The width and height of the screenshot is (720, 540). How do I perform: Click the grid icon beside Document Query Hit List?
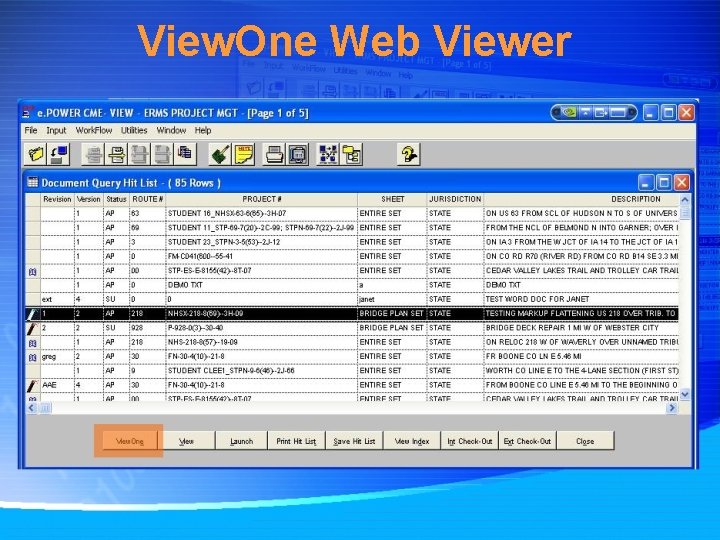click(x=33, y=182)
